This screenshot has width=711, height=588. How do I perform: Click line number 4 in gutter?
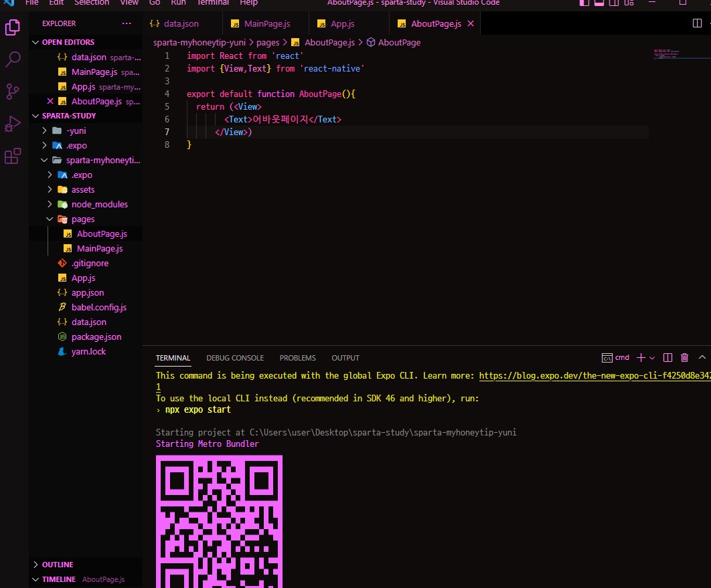tap(167, 94)
